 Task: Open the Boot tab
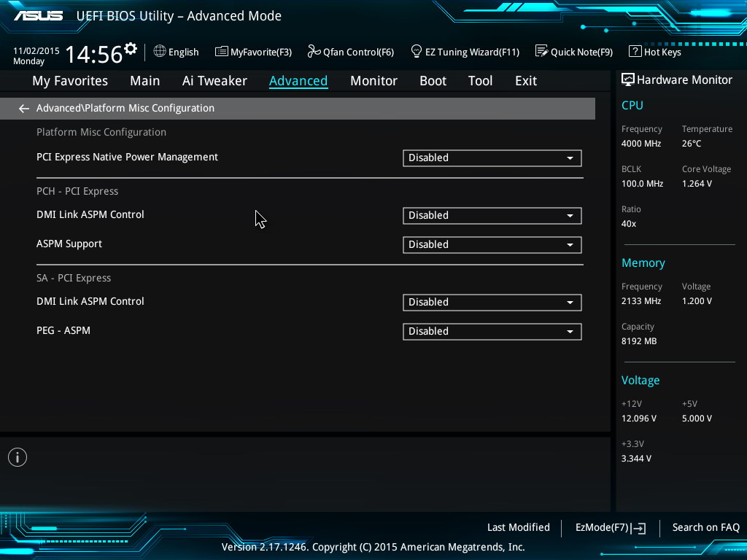pos(433,81)
